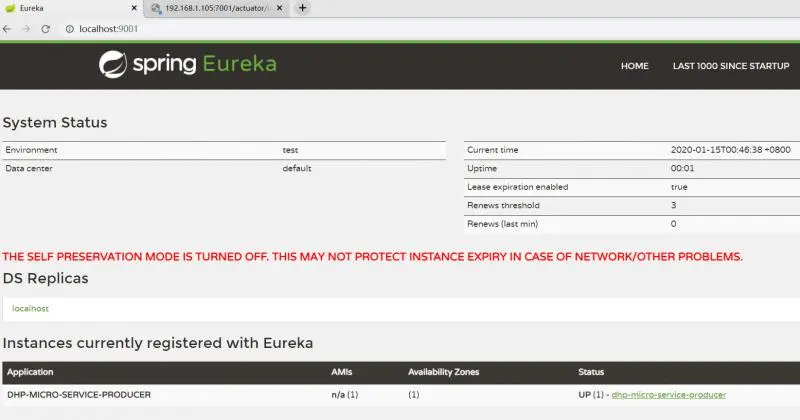Click Instances currently registered with Eureka heading
The height and width of the screenshot is (420, 800).
pos(158,343)
